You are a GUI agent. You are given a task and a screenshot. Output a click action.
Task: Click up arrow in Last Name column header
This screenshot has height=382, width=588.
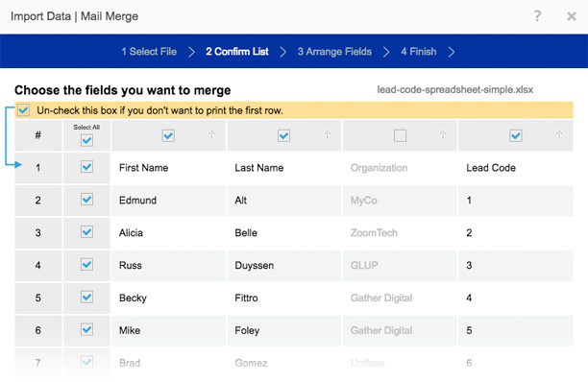328,134
